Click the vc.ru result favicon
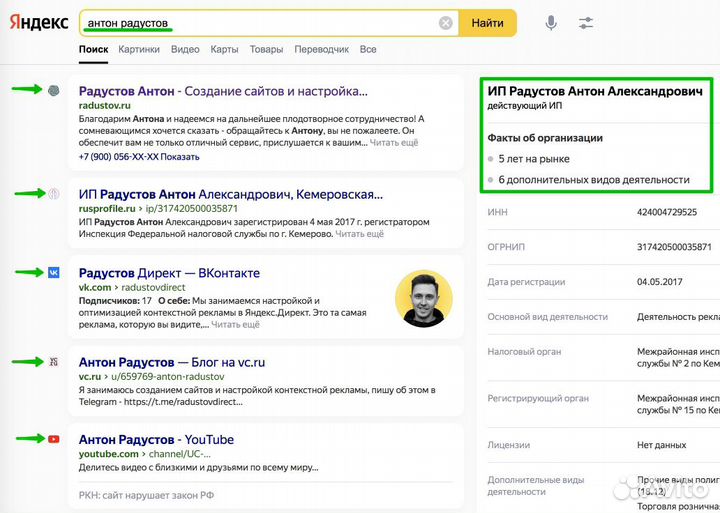 (x=54, y=361)
